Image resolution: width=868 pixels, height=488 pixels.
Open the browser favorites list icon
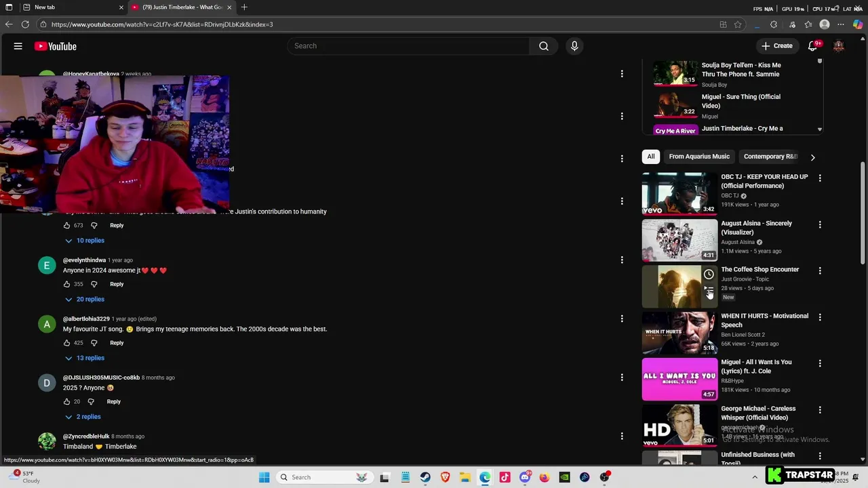pyautogui.click(x=808, y=24)
